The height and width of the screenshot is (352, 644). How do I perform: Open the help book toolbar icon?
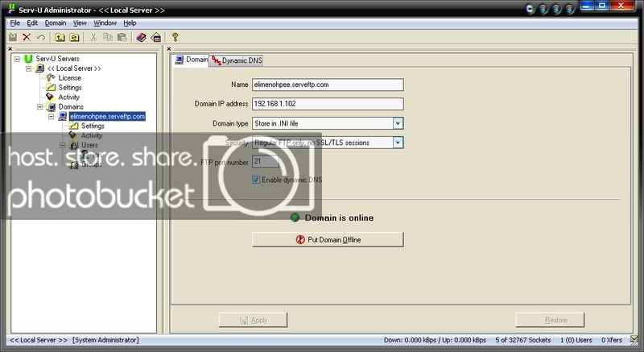[x=142, y=37]
